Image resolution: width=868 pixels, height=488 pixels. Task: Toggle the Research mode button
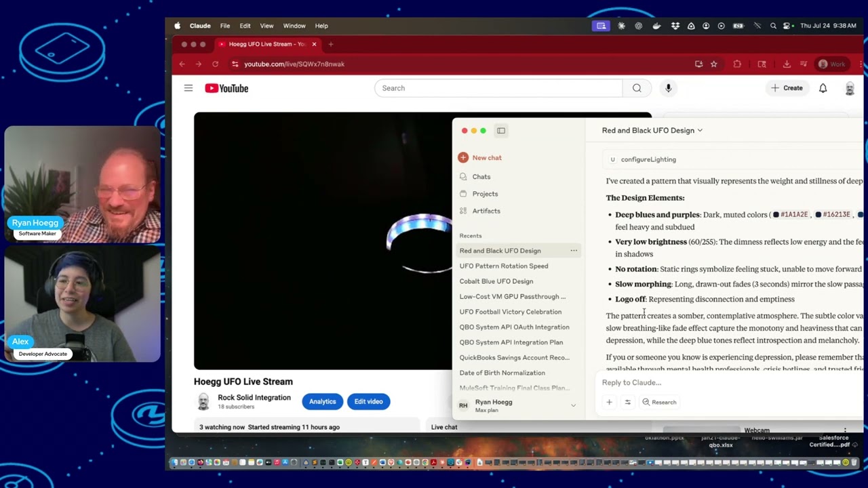pyautogui.click(x=659, y=402)
